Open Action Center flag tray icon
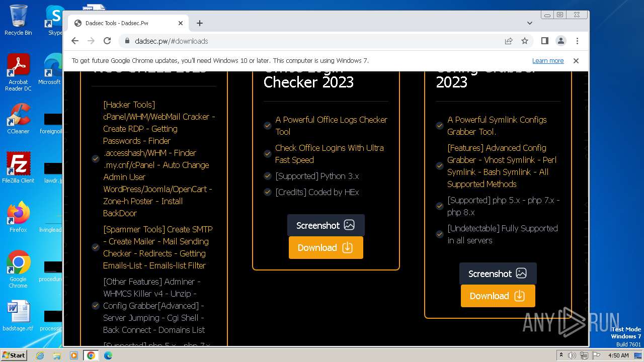 tap(596, 355)
